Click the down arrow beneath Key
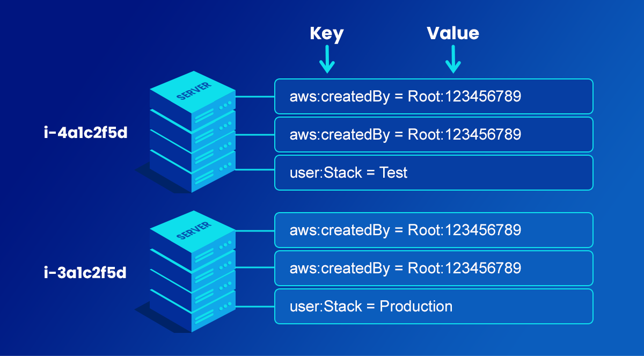This screenshot has height=356, width=644. (326, 59)
